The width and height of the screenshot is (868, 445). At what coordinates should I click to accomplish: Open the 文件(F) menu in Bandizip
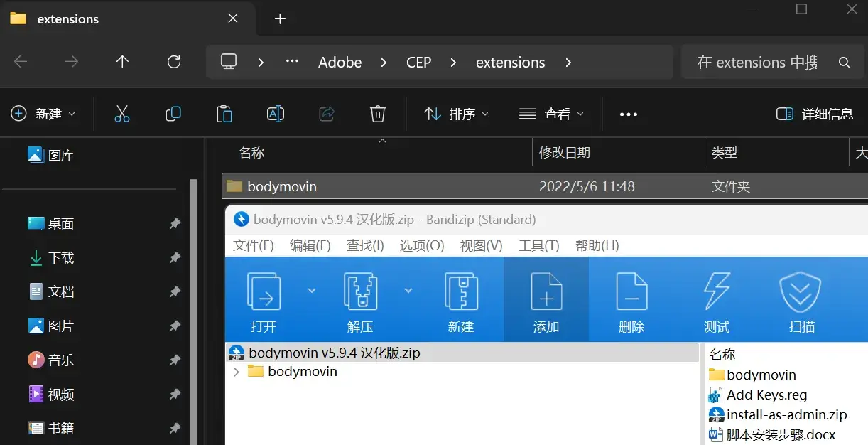coord(254,245)
